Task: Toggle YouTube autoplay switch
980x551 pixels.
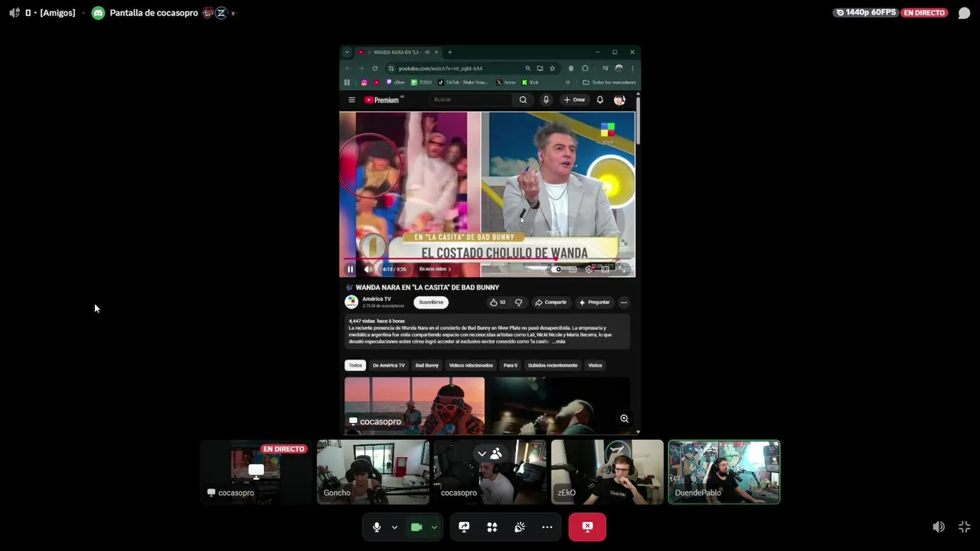Action: 557,269
